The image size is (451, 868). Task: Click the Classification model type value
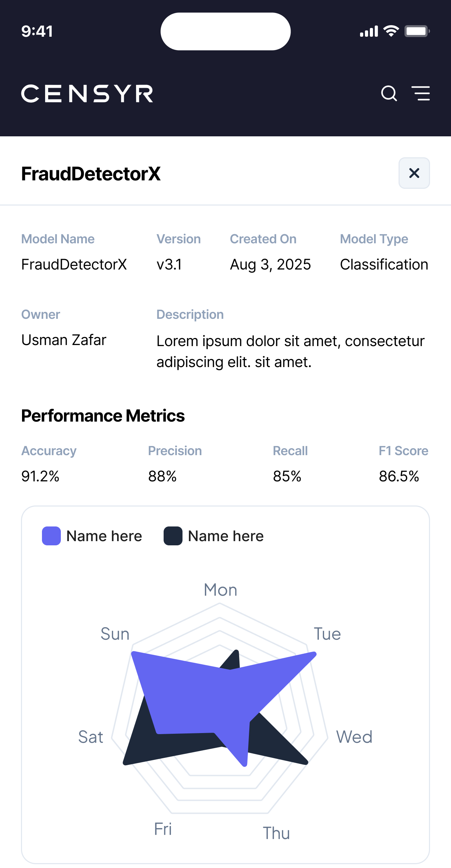click(384, 265)
